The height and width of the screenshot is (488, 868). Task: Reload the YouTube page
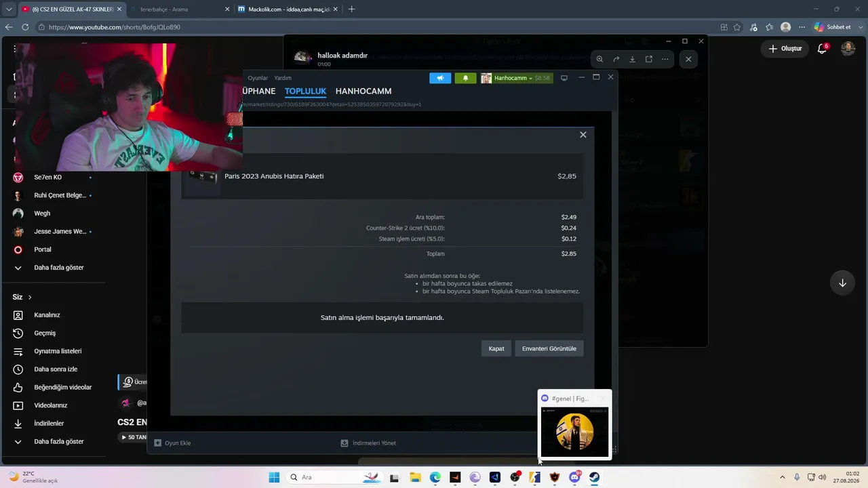coord(25,27)
